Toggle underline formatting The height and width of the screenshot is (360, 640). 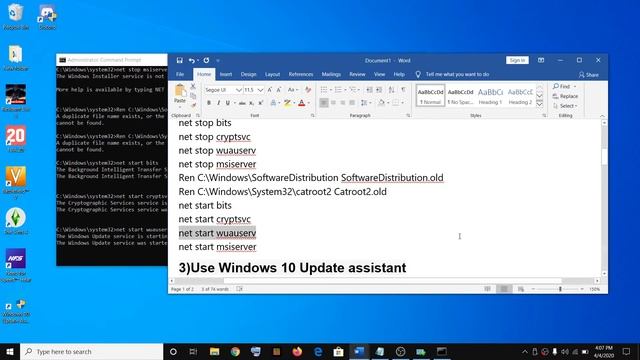(227, 103)
